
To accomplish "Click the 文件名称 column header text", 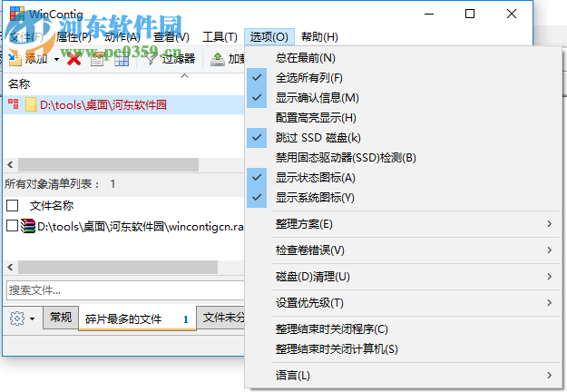I will [52, 206].
